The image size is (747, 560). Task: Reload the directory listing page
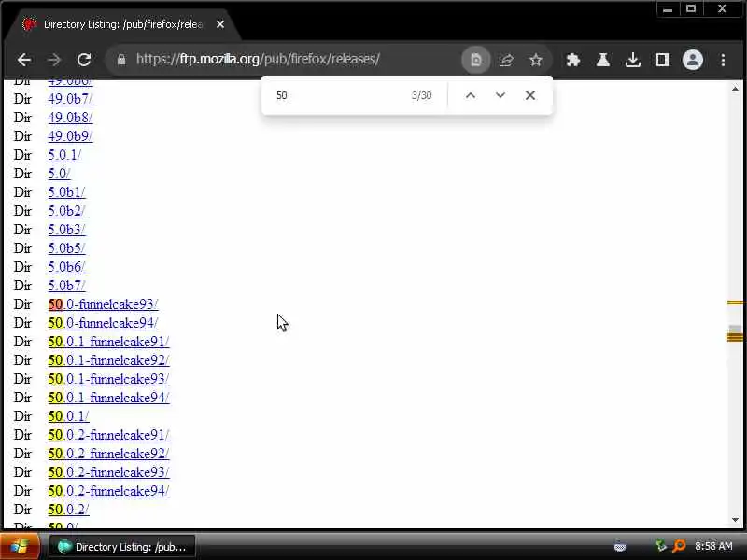coord(84,60)
